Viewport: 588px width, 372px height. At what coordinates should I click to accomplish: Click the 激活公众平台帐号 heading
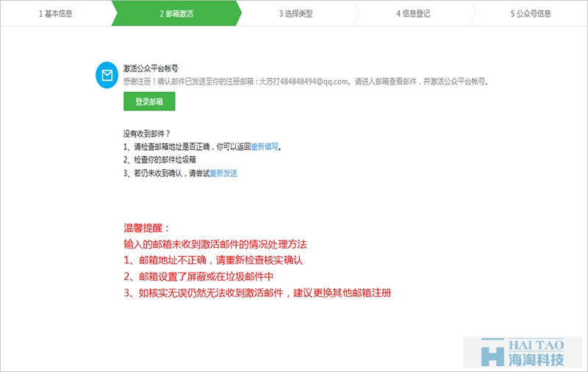151,68
